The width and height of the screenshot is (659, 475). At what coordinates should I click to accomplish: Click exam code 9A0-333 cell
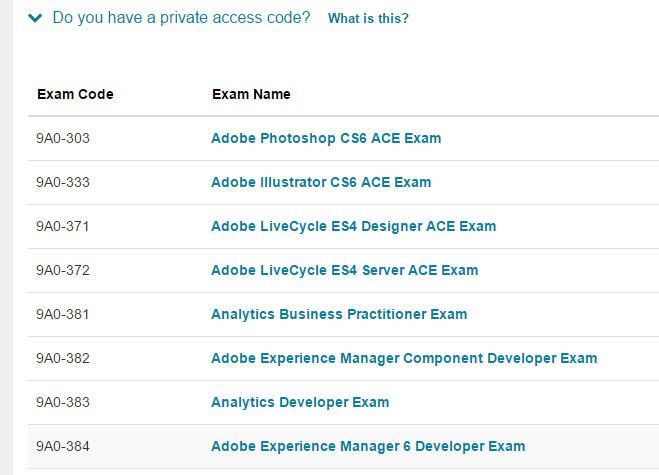63,182
